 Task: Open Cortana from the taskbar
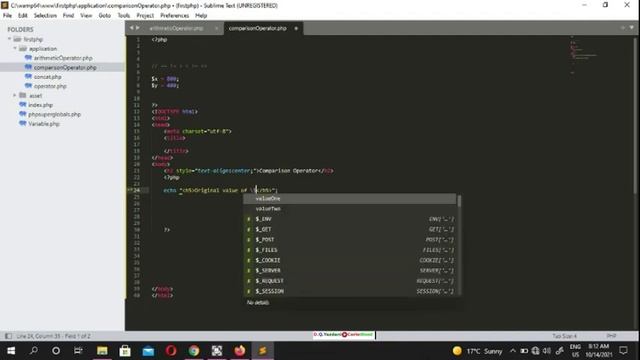(56, 351)
